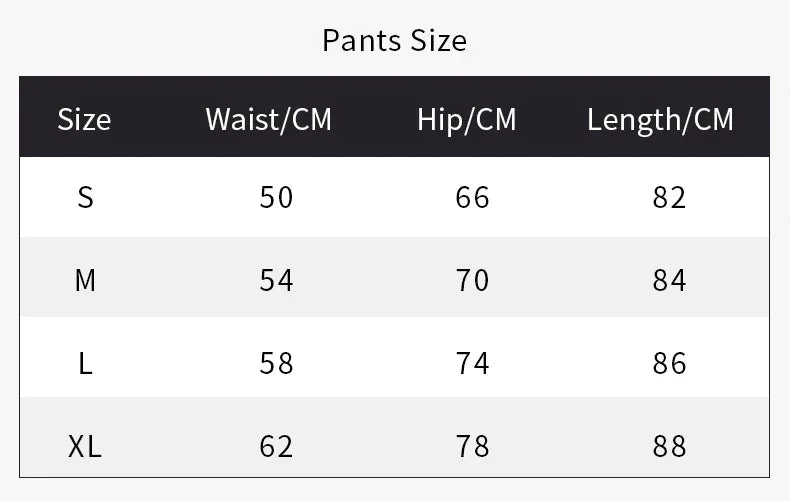Click waist value 54 in M row
Screen dimensions: 790x501
276,281
